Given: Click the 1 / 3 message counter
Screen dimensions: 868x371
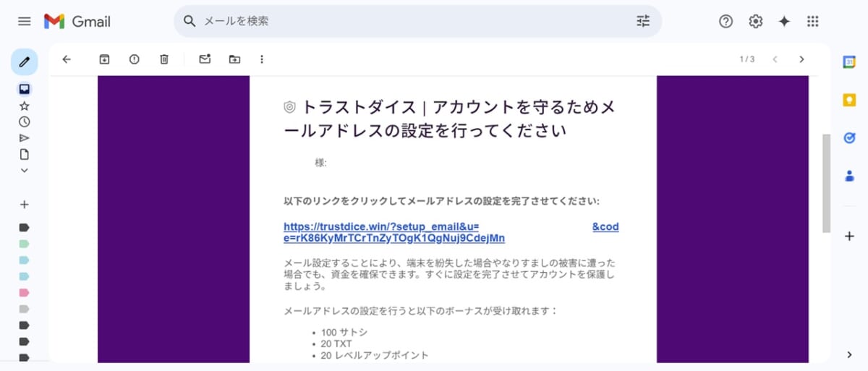Looking at the screenshot, I should click(746, 59).
